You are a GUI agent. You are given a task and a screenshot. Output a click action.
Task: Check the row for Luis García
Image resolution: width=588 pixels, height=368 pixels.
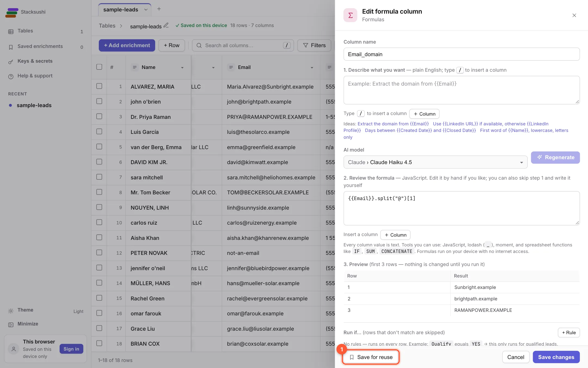click(99, 131)
